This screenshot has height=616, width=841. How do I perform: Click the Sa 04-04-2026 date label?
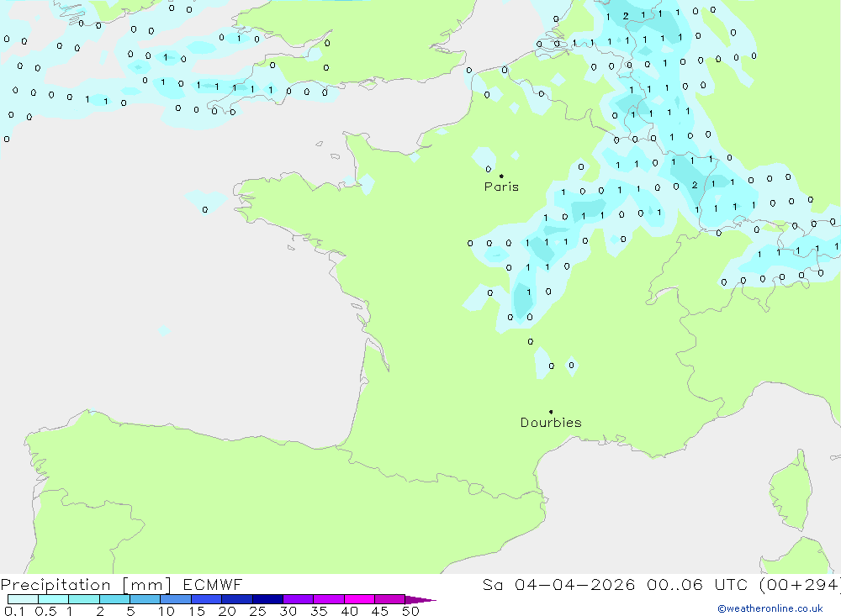[559, 584]
